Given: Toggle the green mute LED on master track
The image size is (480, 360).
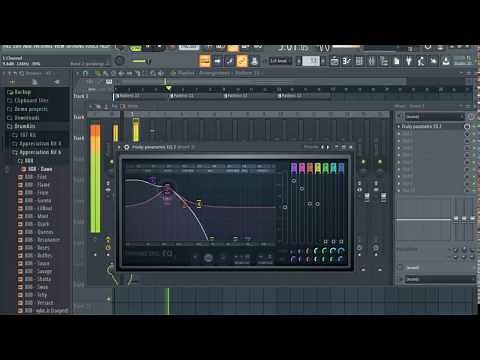Looking at the screenshot, I should coord(111,162).
